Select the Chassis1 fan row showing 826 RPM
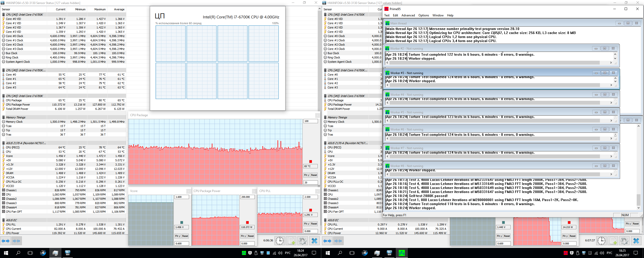The image size is (644, 258). 63,190
